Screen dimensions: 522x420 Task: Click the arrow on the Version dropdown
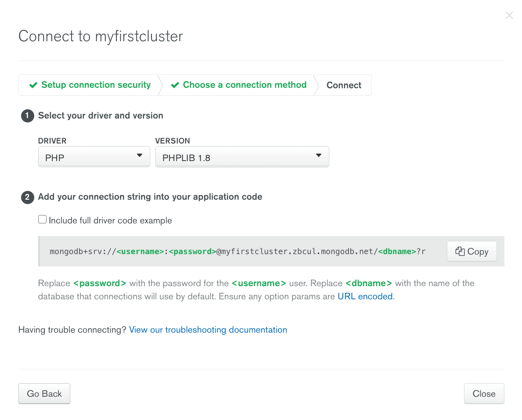[x=319, y=155]
